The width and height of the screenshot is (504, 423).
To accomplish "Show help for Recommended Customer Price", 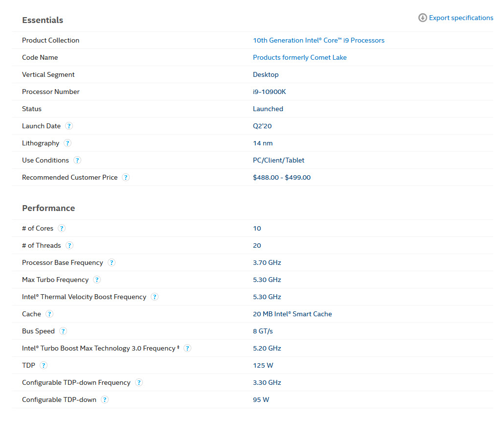I will pos(126,177).
